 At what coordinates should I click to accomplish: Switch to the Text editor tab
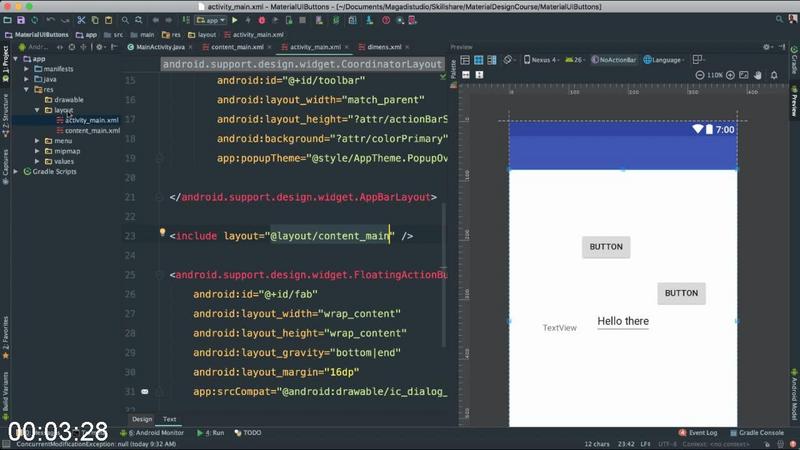169,419
